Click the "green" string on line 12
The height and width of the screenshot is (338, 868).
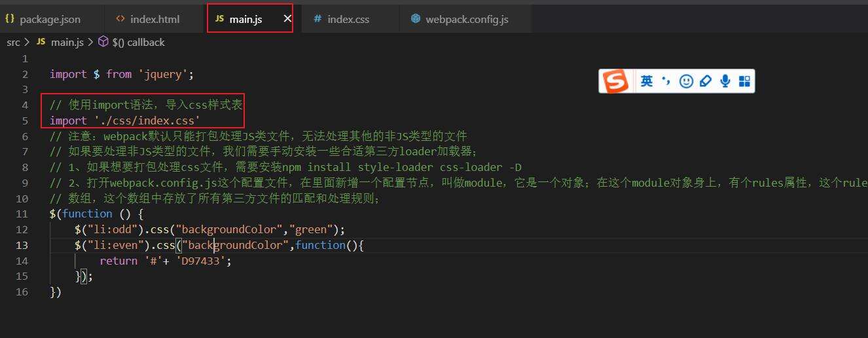[314, 229]
